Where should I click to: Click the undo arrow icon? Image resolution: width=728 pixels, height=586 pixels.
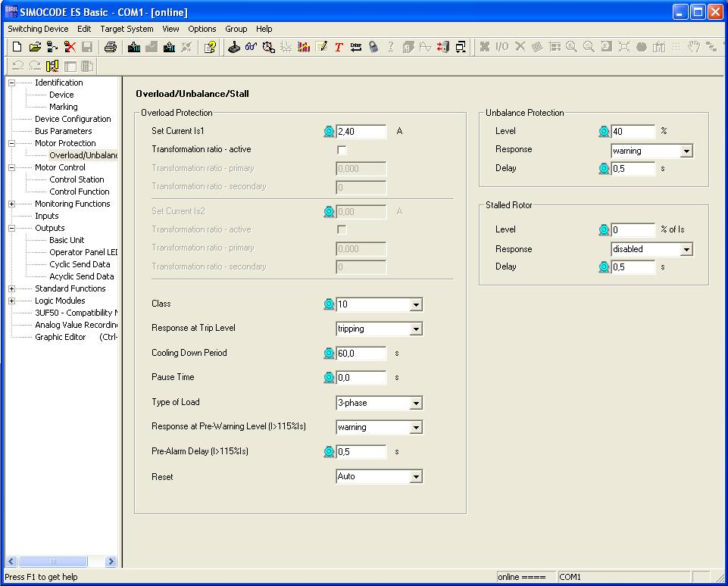[x=17, y=67]
